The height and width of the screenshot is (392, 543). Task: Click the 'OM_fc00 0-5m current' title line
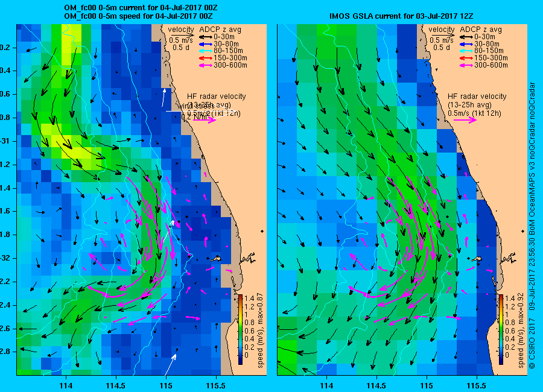coord(141,8)
